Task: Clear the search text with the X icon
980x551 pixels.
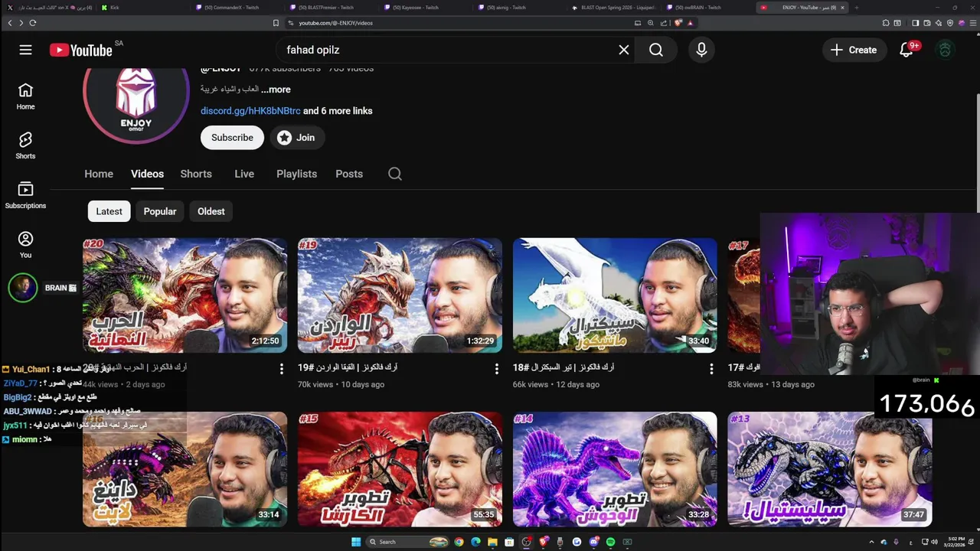Action: pos(624,50)
